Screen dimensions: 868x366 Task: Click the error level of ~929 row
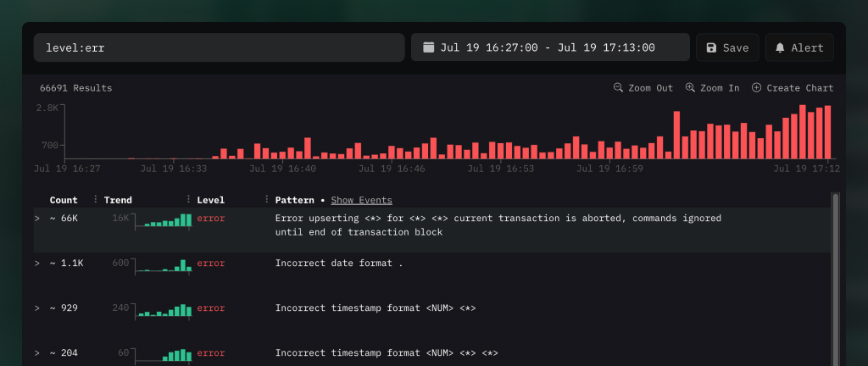(x=211, y=308)
